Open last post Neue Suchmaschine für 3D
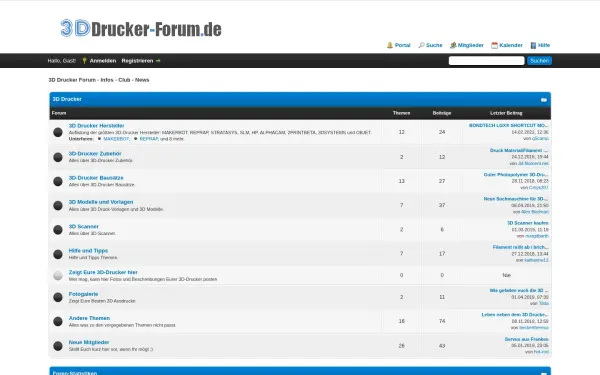 point(516,199)
